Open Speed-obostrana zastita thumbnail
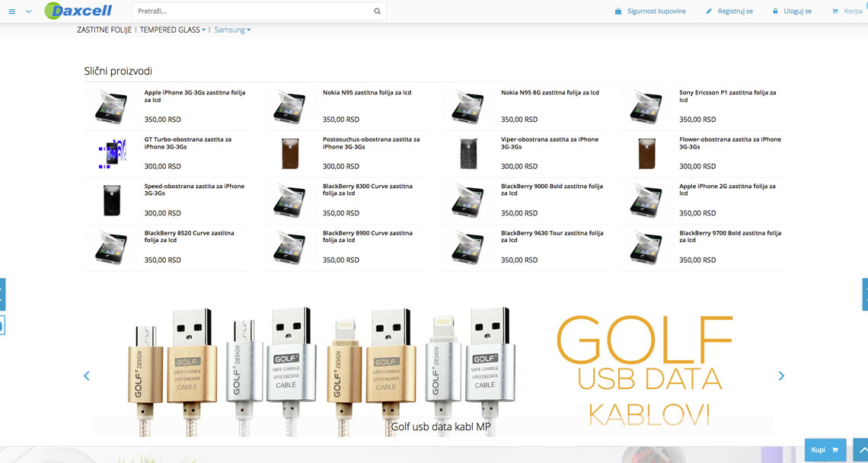Screen dimensions: 868x463 tap(112, 200)
